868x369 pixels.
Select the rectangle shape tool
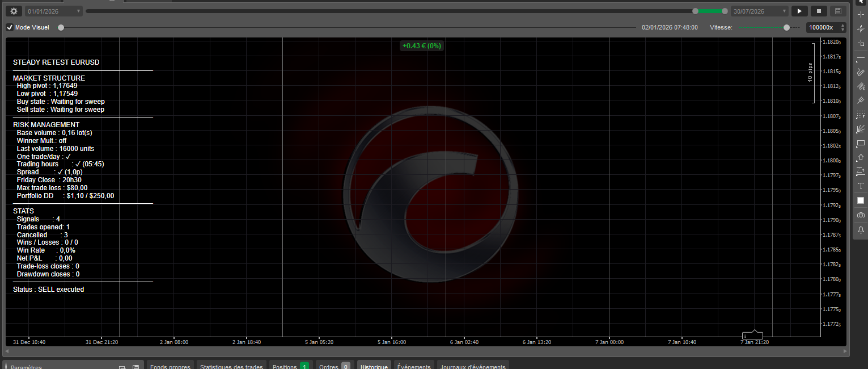click(861, 143)
